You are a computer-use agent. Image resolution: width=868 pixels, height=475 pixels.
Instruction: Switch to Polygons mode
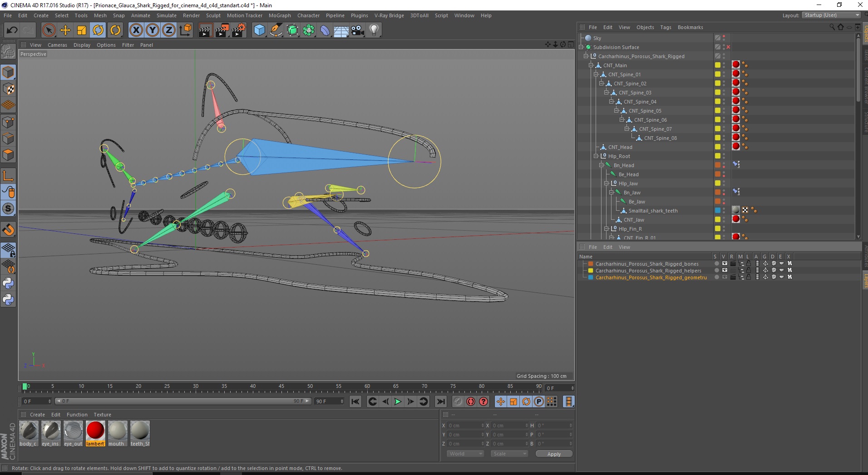pyautogui.click(x=8, y=155)
